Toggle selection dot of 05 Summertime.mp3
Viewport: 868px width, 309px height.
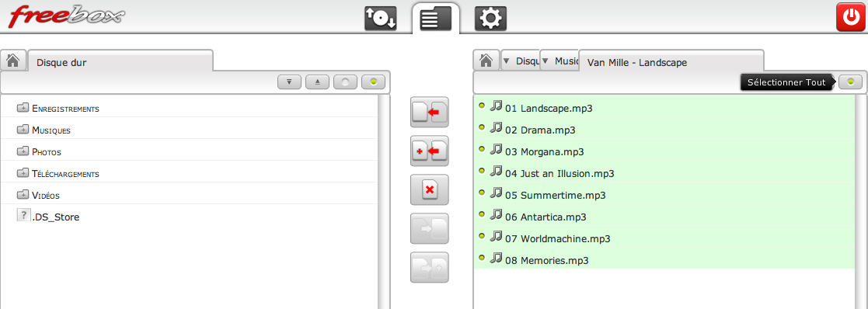482,193
